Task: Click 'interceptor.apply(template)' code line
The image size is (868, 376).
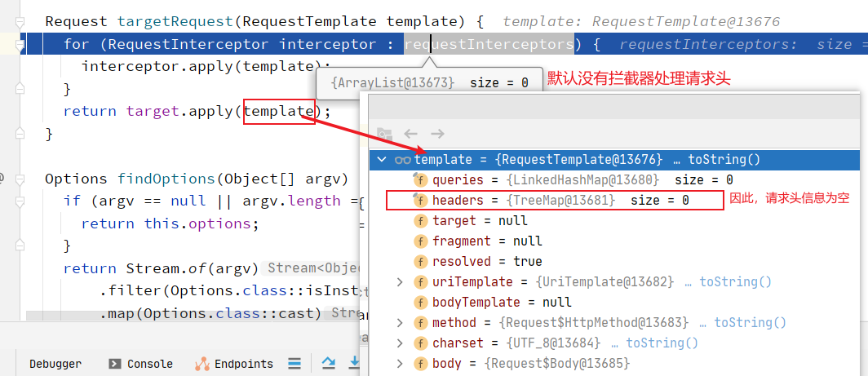Action: click(206, 67)
